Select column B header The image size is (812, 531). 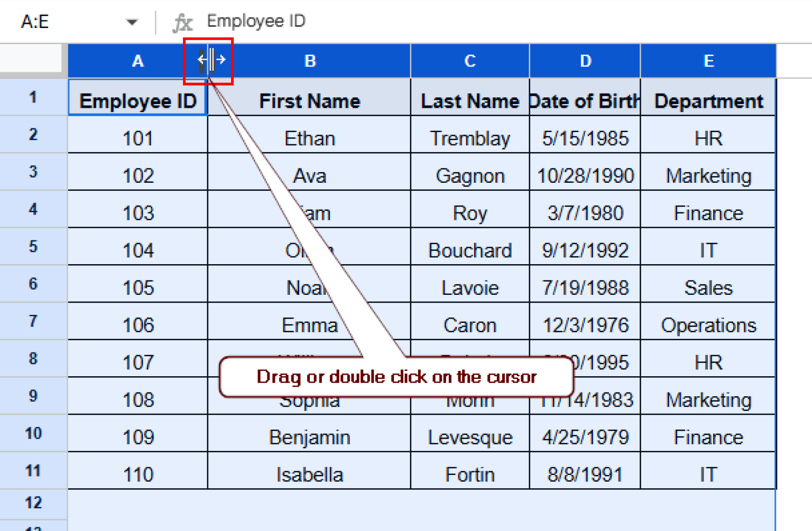click(x=310, y=61)
